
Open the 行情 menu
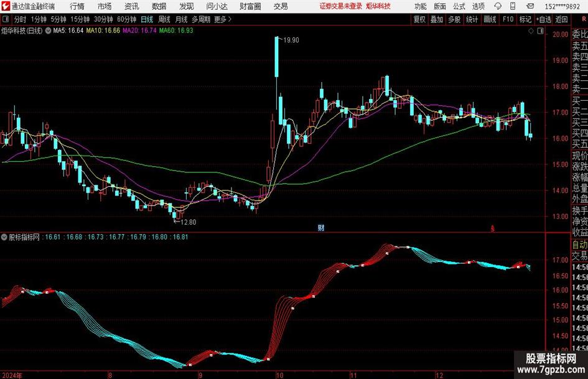click(77, 6)
